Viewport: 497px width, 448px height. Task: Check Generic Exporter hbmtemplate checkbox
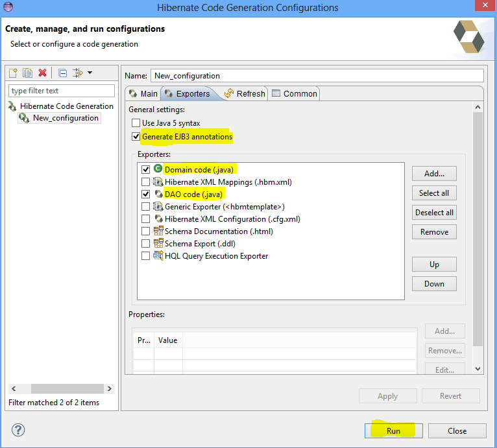pos(145,207)
